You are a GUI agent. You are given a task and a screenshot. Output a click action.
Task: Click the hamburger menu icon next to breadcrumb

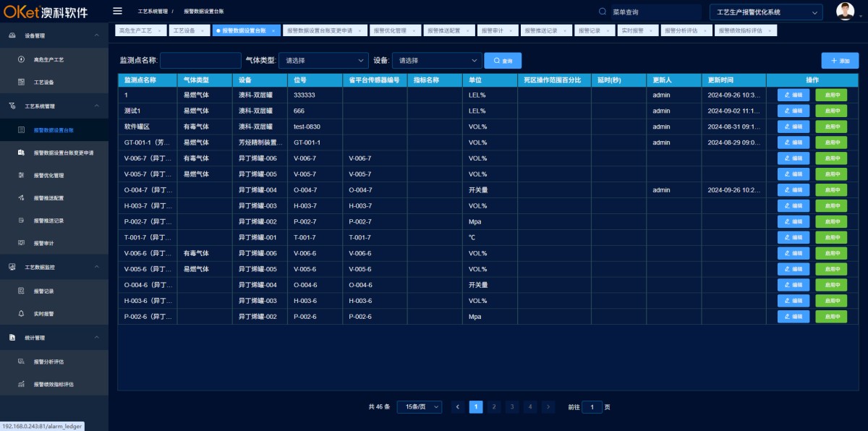click(x=117, y=11)
